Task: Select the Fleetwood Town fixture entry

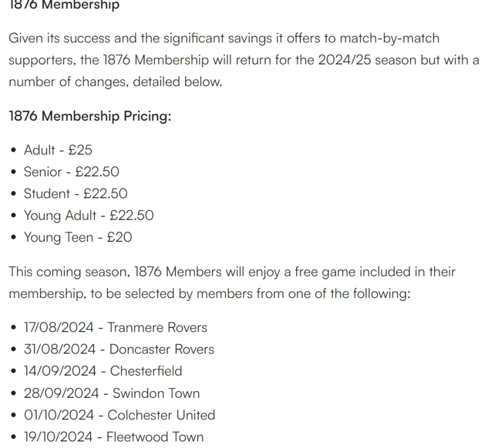Action: (x=113, y=437)
